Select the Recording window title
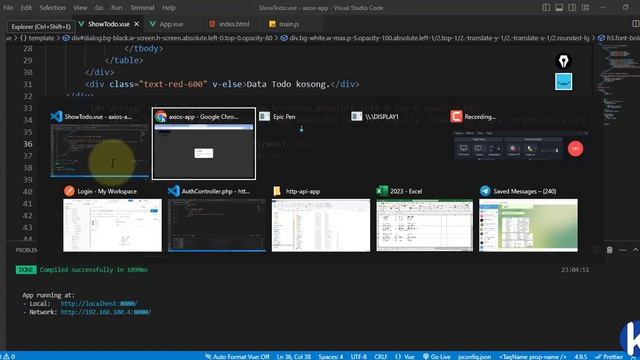Image resolution: width=640 pixels, height=360 pixels. tap(480, 117)
